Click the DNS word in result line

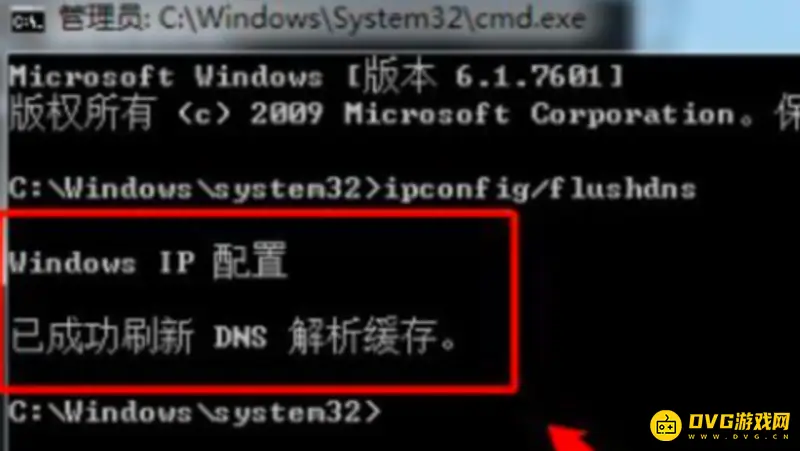[x=240, y=337]
